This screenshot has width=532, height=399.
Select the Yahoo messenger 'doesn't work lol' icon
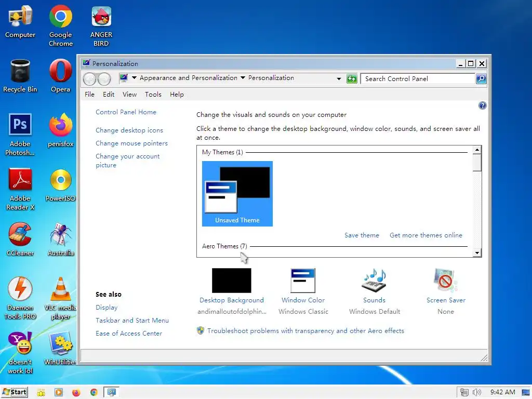click(20, 353)
